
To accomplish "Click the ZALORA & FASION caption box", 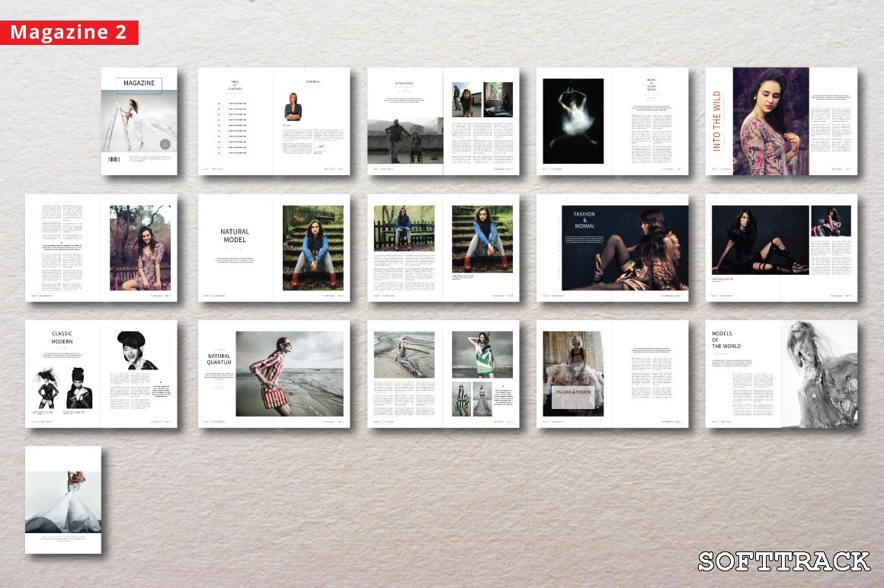I will click(572, 391).
